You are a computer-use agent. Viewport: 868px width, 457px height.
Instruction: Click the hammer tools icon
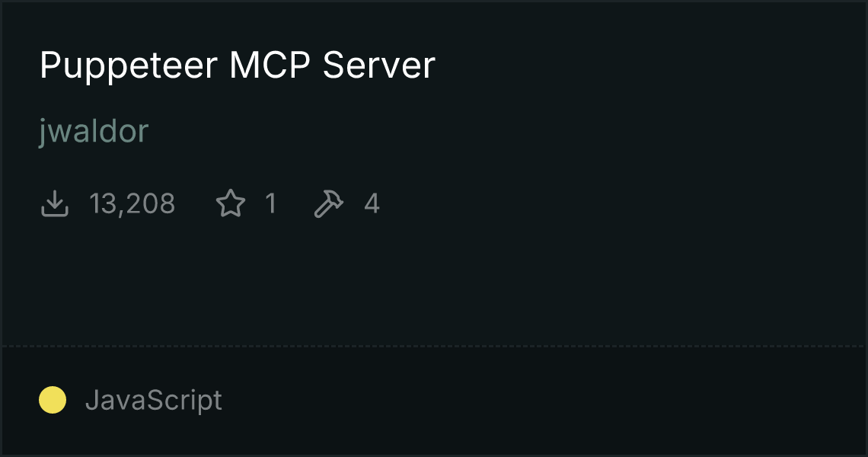329,203
